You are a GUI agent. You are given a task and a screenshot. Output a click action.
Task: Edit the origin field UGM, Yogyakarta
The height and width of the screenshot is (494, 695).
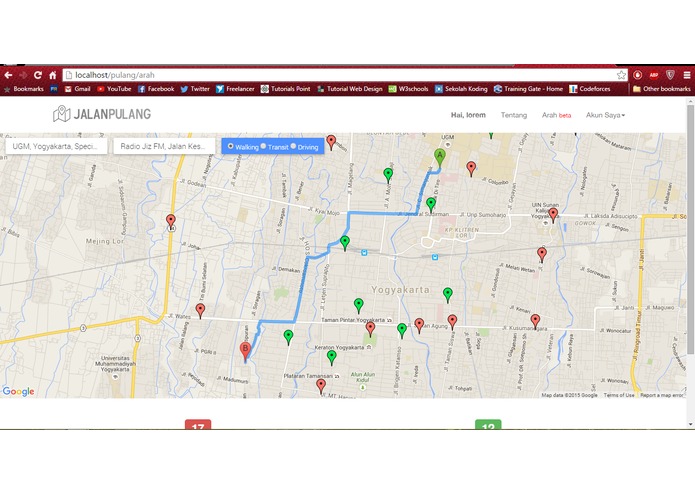coord(56,146)
